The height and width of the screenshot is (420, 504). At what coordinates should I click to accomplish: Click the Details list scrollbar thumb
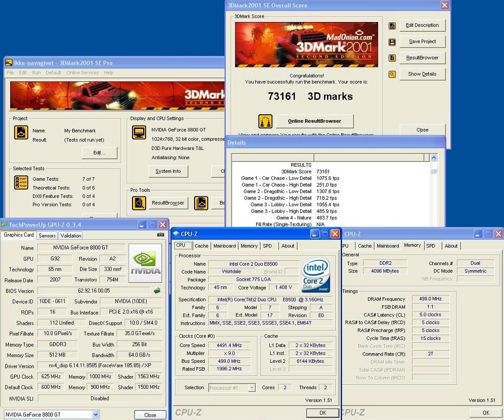point(434,171)
